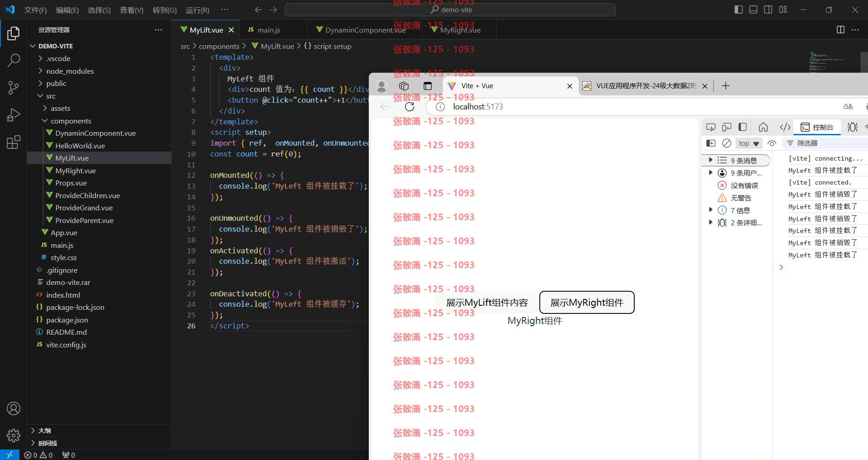Screen dimensions: 868x460
Task: Open the Run and Debug view
Action: 14,115
